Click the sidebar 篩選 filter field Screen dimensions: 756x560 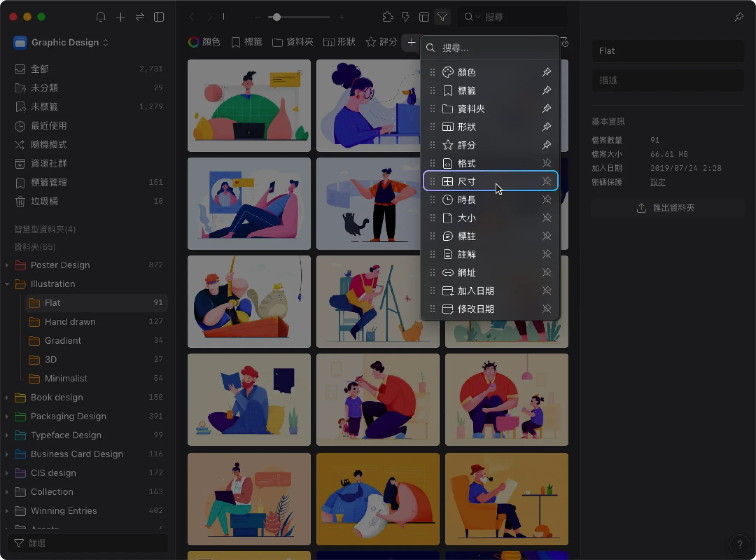tap(88, 543)
